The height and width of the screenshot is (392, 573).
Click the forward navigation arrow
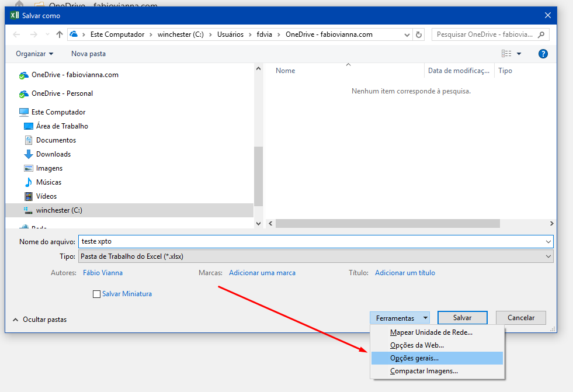(34, 34)
